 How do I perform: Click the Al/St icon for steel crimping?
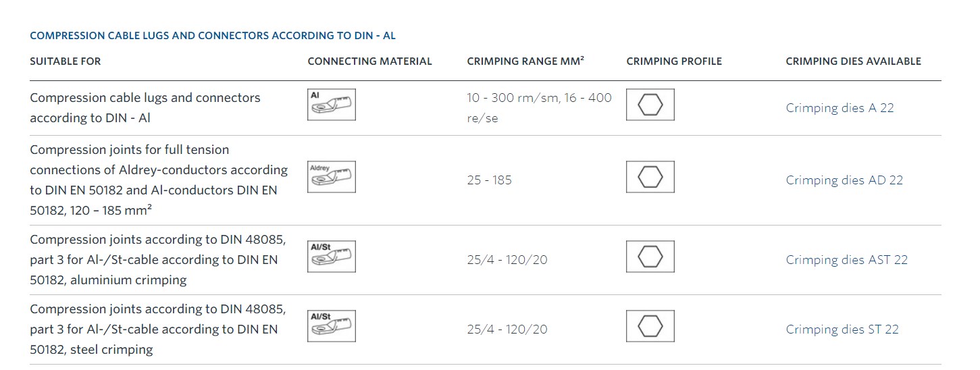coord(332,326)
